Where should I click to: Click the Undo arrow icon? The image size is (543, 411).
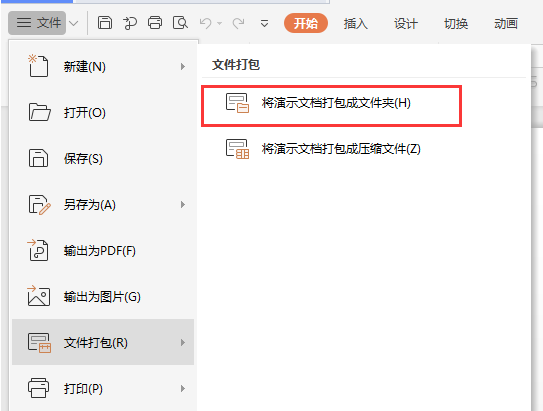point(205,23)
